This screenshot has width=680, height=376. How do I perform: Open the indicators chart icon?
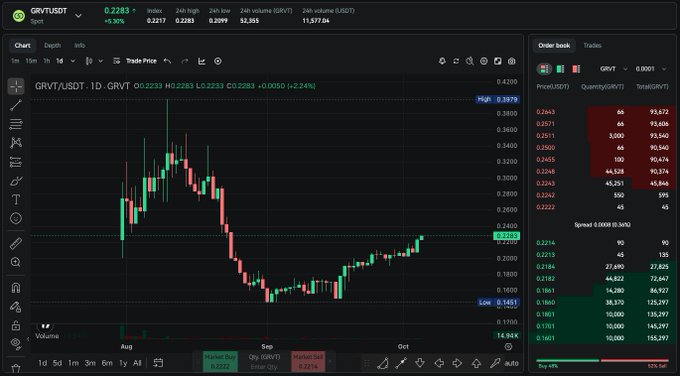point(202,61)
